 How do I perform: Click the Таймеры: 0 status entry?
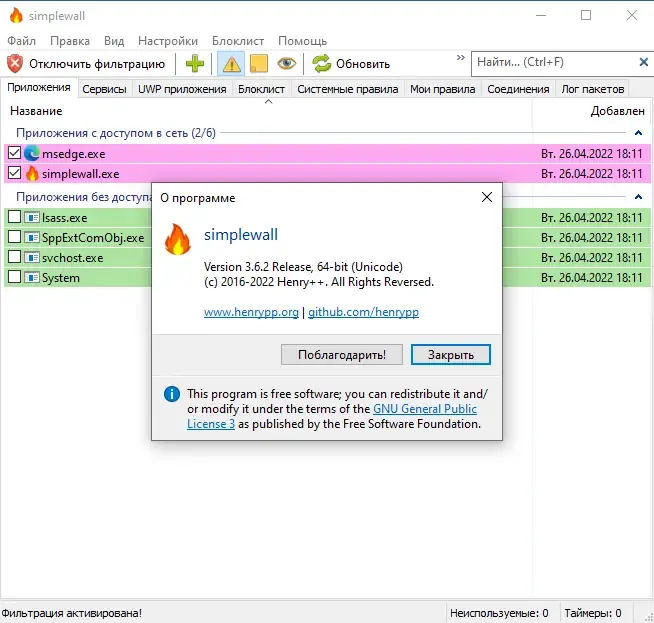click(x=593, y=613)
